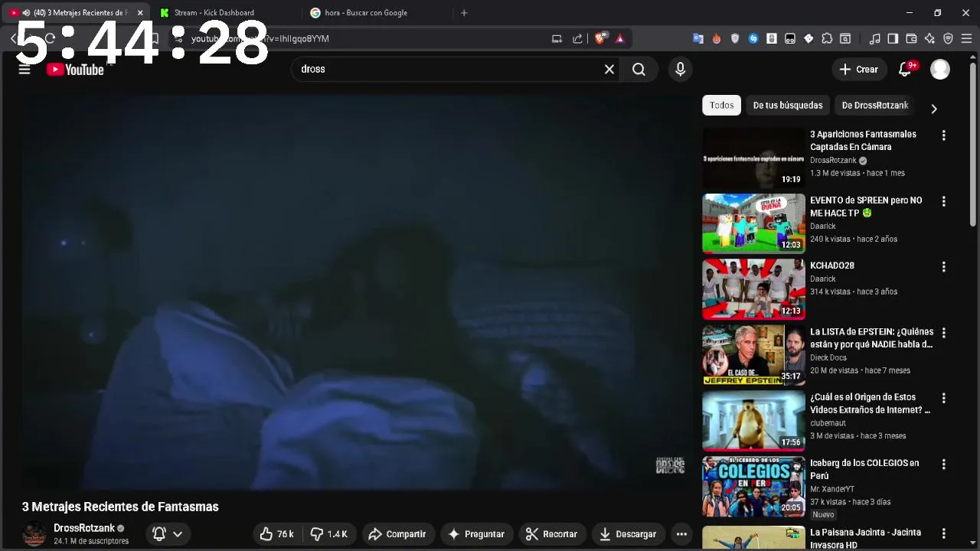980x551 pixels.
Task: Open the extensions puzzle-piece icon
Action: pos(827,38)
